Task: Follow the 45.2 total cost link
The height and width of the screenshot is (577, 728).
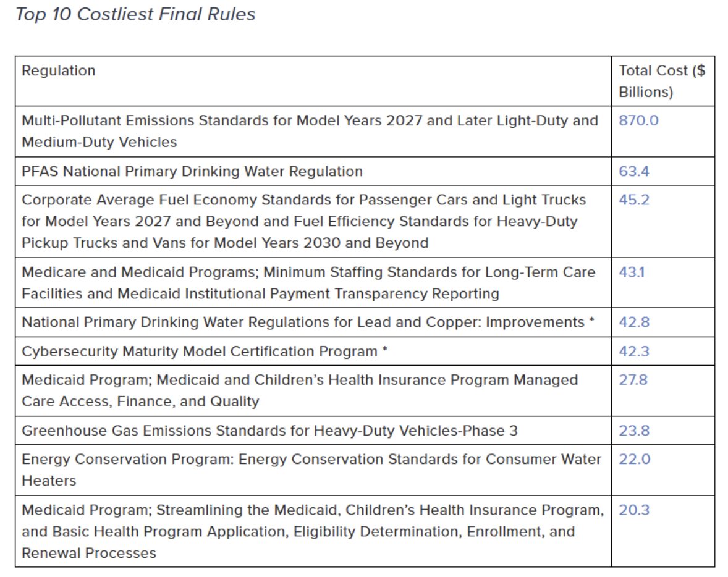Action: coord(633,200)
